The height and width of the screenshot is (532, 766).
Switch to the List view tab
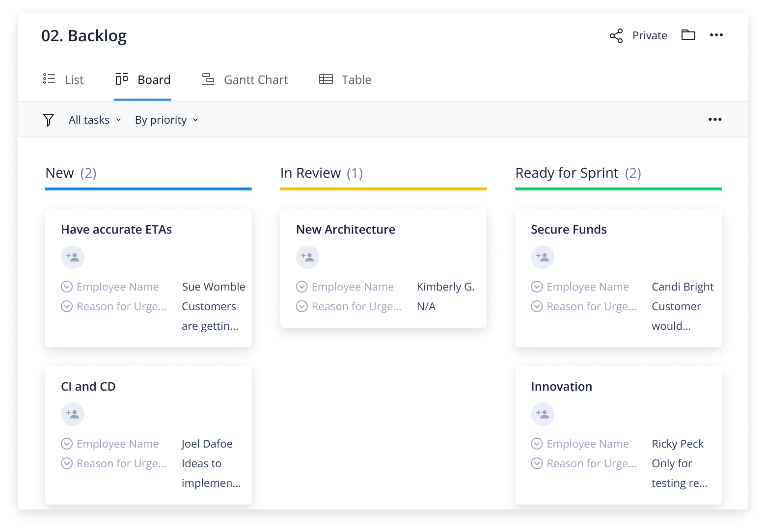tap(63, 80)
